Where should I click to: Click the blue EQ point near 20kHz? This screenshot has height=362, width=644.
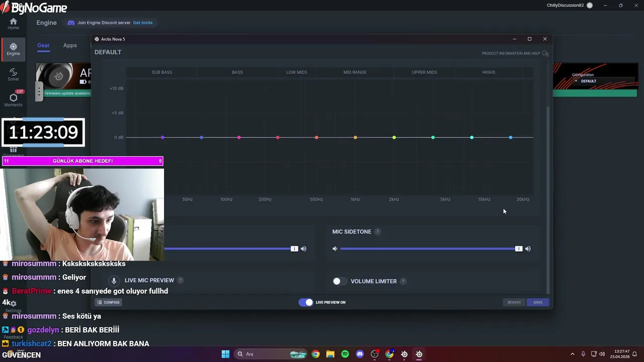click(x=511, y=137)
